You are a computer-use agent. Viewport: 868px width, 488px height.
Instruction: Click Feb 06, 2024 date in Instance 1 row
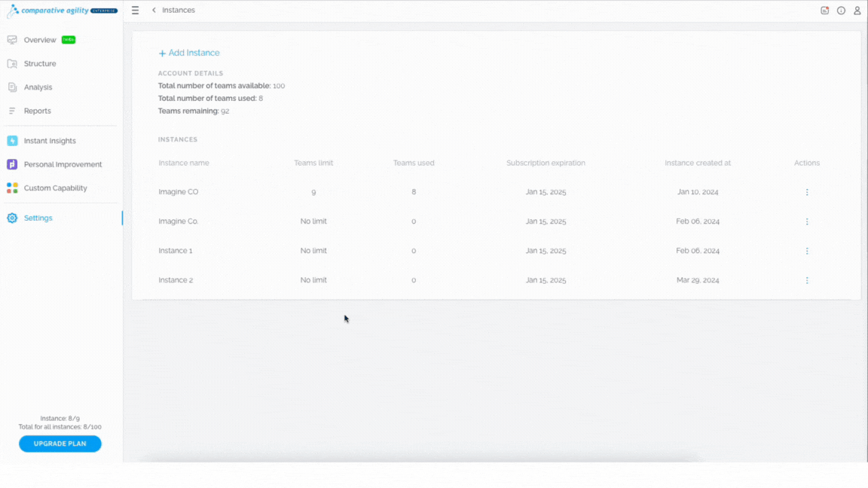(x=698, y=251)
